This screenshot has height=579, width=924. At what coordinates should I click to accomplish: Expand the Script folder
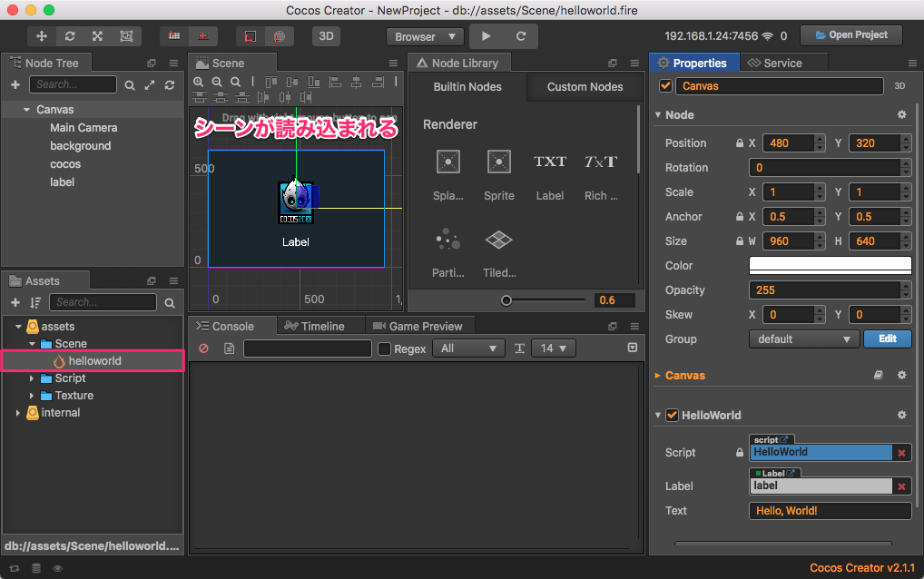[32, 378]
